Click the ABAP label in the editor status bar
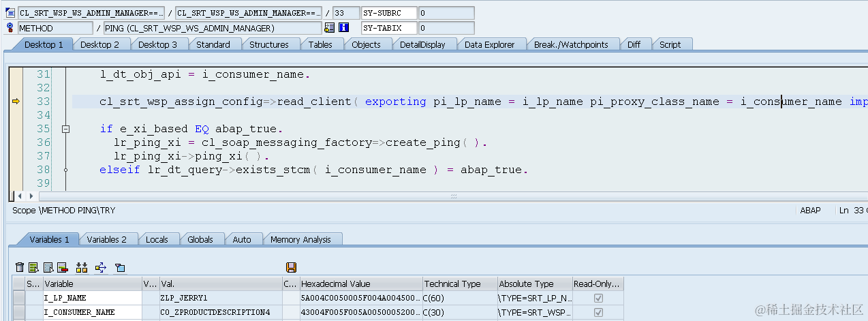The width and height of the screenshot is (868, 321). (x=810, y=211)
